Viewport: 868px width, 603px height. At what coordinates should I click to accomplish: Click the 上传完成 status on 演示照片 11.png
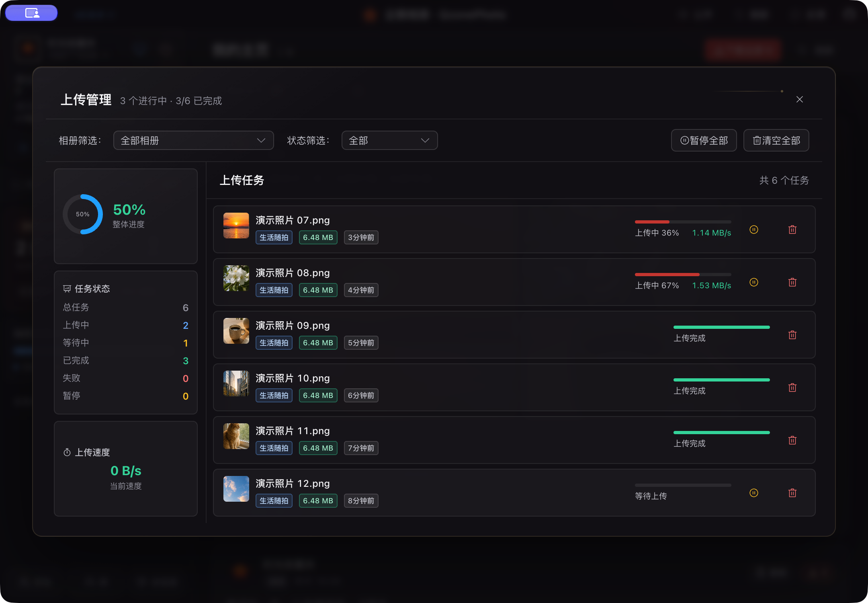pos(690,443)
